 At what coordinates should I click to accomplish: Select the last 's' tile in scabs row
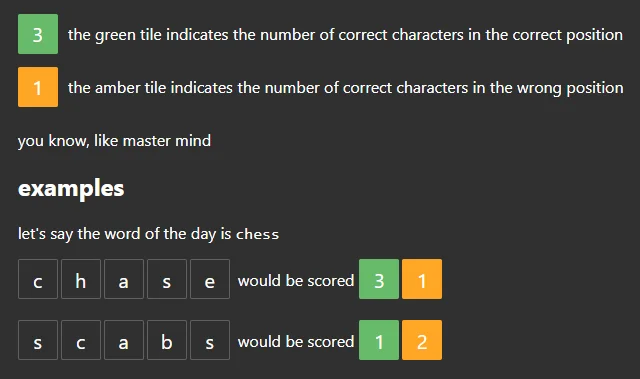click(210, 340)
